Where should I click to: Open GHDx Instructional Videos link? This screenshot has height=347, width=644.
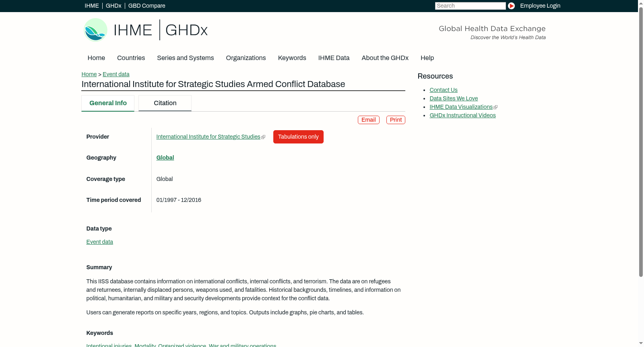click(462, 116)
